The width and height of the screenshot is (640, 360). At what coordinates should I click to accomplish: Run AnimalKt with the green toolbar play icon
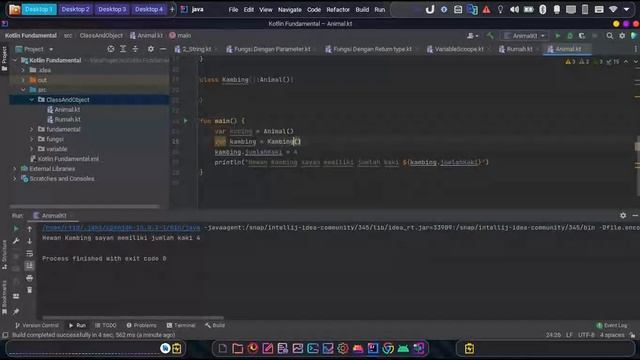pos(558,36)
